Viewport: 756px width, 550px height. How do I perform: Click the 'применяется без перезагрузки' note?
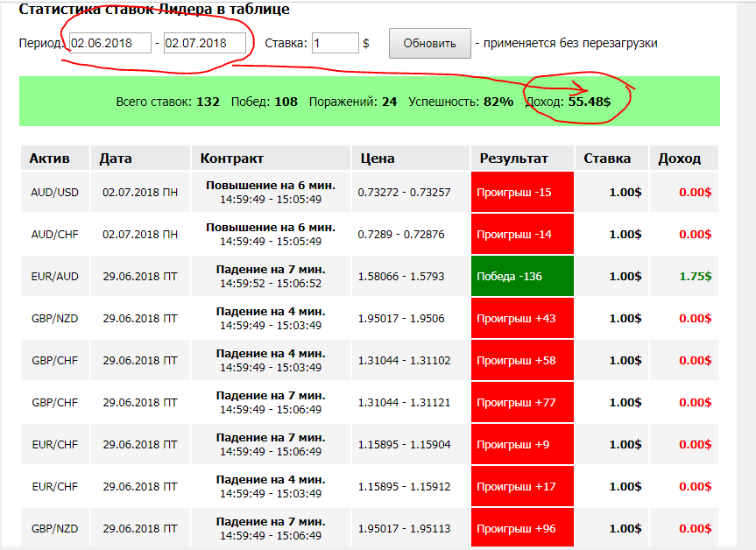pyautogui.click(x=570, y=43)
